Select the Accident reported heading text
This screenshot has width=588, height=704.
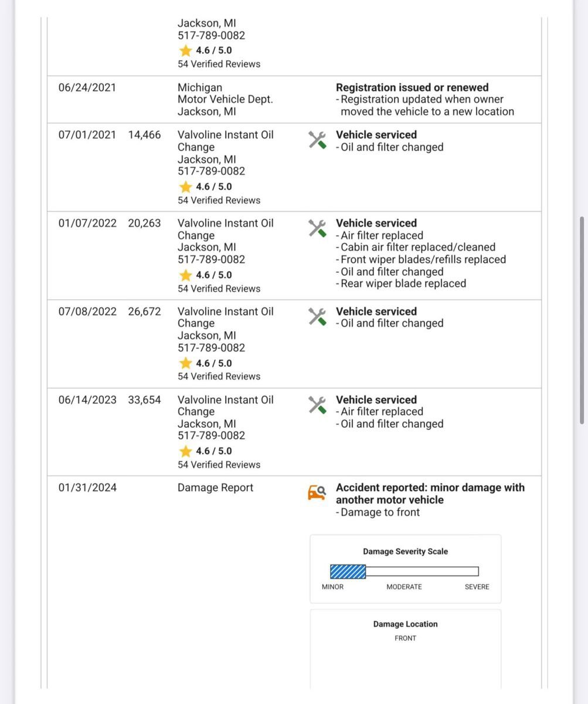[430, 493]
